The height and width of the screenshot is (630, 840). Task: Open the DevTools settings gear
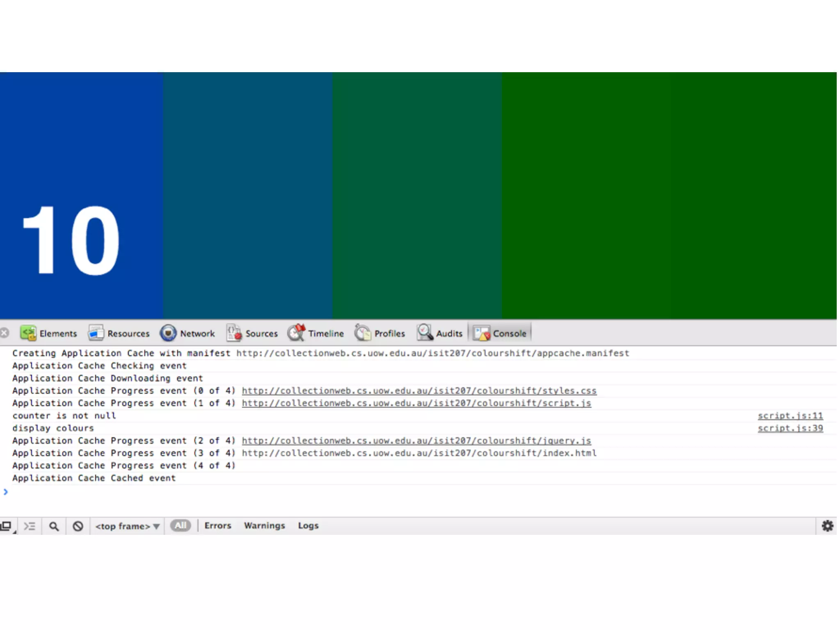[827, 526]
